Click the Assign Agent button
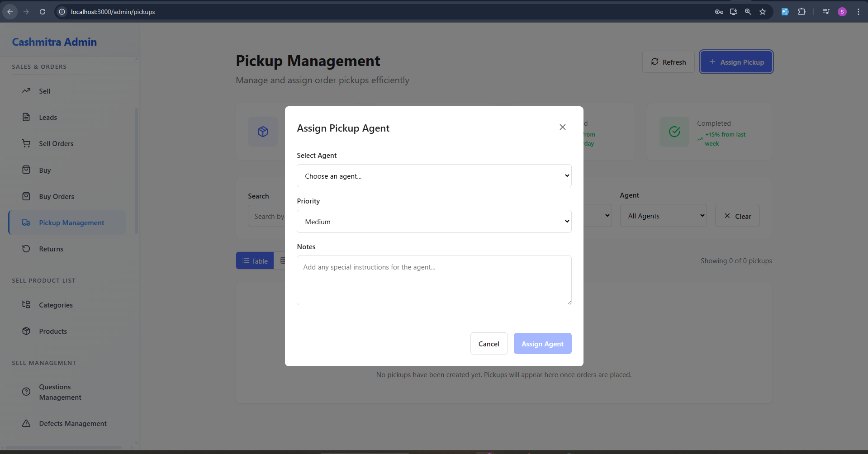The image size is (868, 454). [542, 344]
